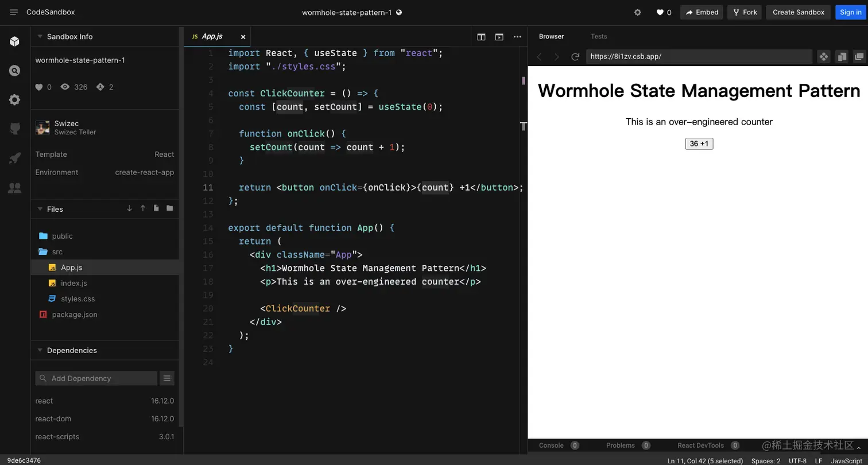Viewport: 868px width, 465px height.
Task: Click the CodeSandbox logo text
Action: click(51, 12)
